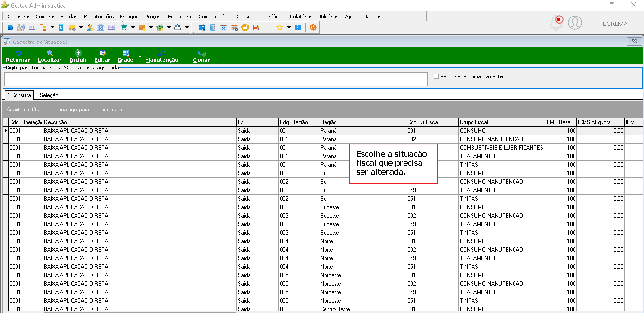Click the user profile avatar icon
Image resolution: width=644 pixels, height=313 pixels.
click(x=575, y=23)
